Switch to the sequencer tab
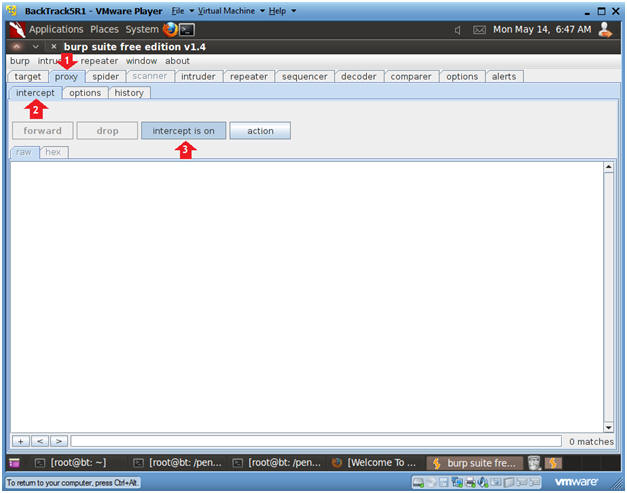Viewport: 627px width, 493px height. coord(304,77)
